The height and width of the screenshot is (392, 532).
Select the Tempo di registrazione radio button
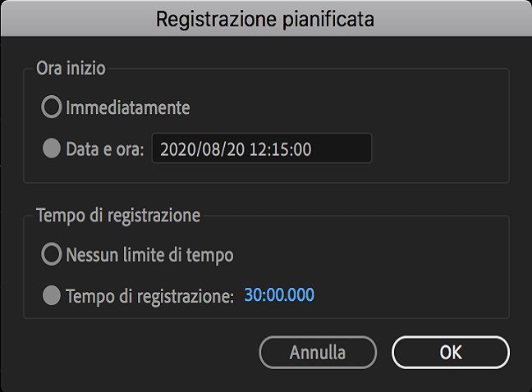[52, 295]
